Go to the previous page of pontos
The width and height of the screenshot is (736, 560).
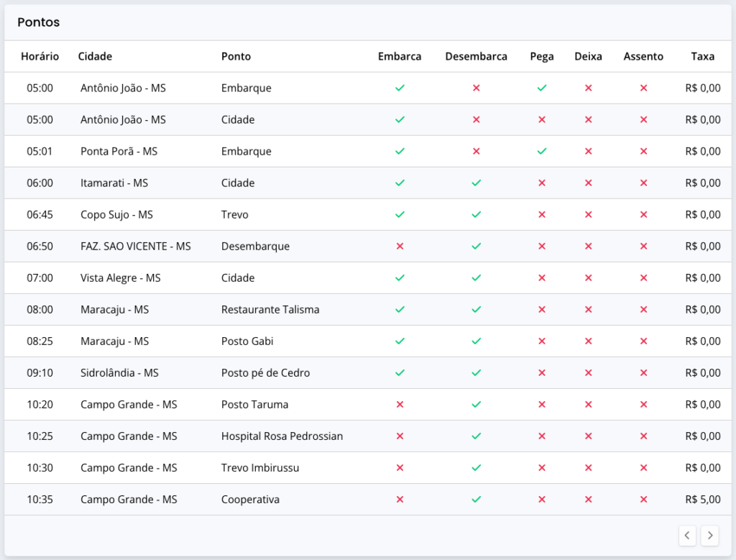(687, 535)
